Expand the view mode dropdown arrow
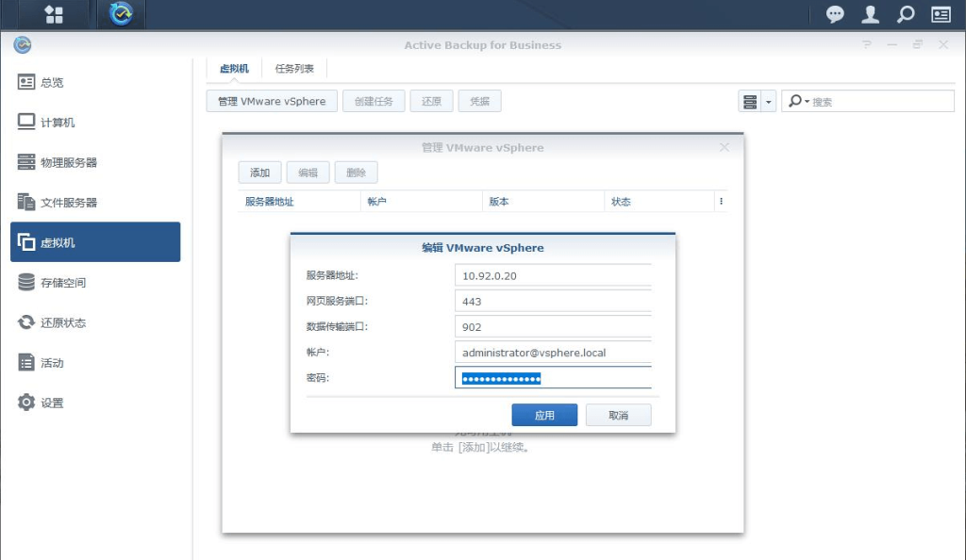966x560 pixels. (768, 102)
